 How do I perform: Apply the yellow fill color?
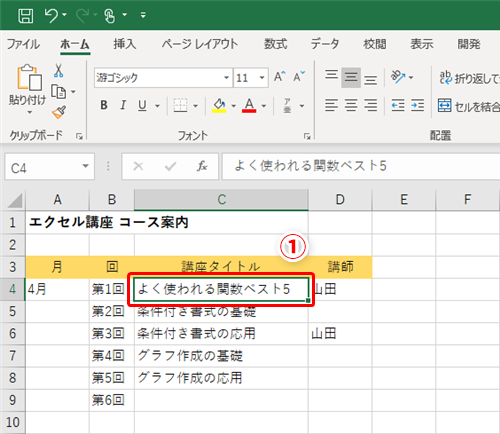(219, 106)
